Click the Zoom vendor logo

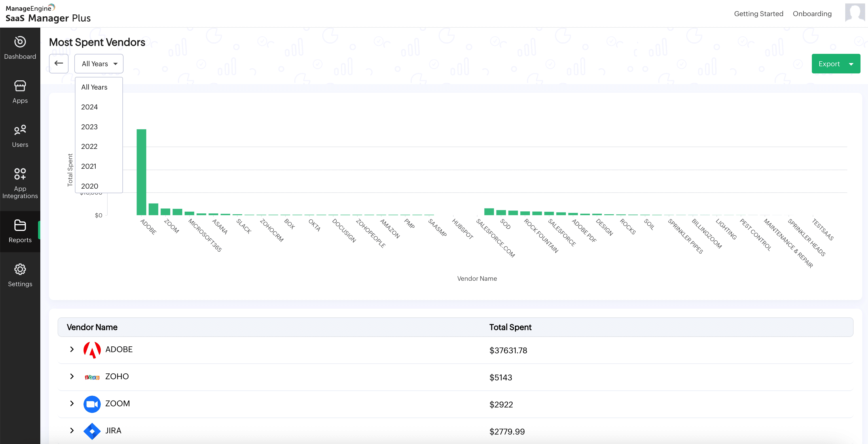click(92, 404)
